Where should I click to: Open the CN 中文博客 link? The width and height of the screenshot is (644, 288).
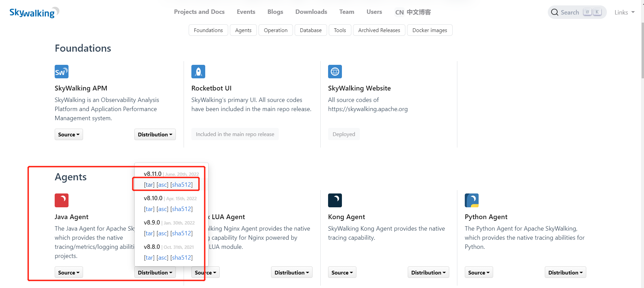pyautogui.click(x=413, y=12)
